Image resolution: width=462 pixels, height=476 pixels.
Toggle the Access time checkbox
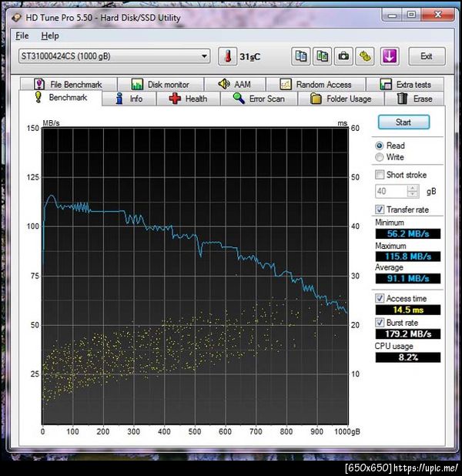pos(380,298)
